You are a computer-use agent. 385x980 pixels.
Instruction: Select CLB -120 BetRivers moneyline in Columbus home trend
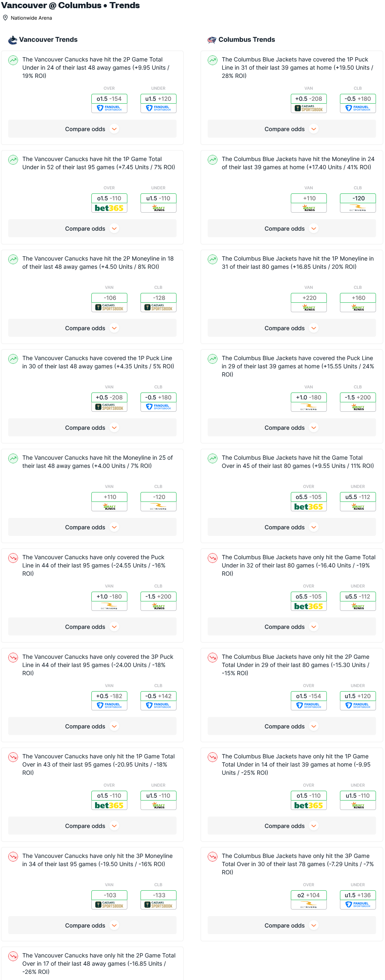click(x=358, y=203)
